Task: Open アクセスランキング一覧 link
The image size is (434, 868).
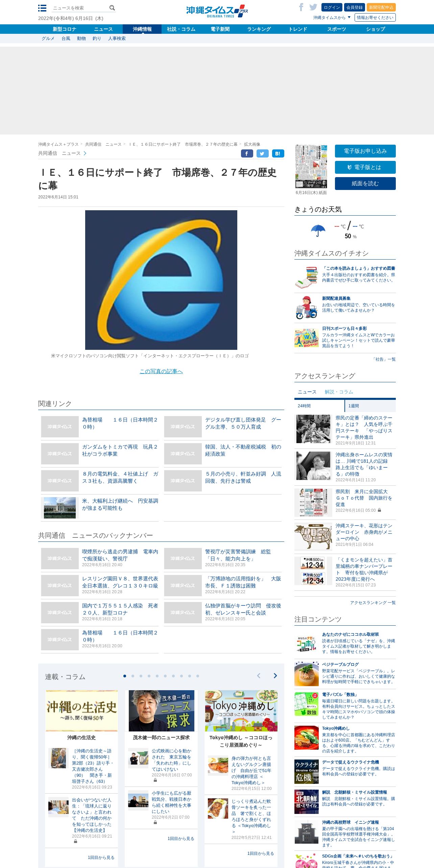Action: (x=373, y=603)
